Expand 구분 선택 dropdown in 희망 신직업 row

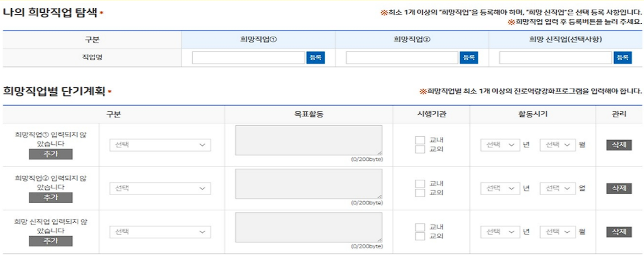160,232
